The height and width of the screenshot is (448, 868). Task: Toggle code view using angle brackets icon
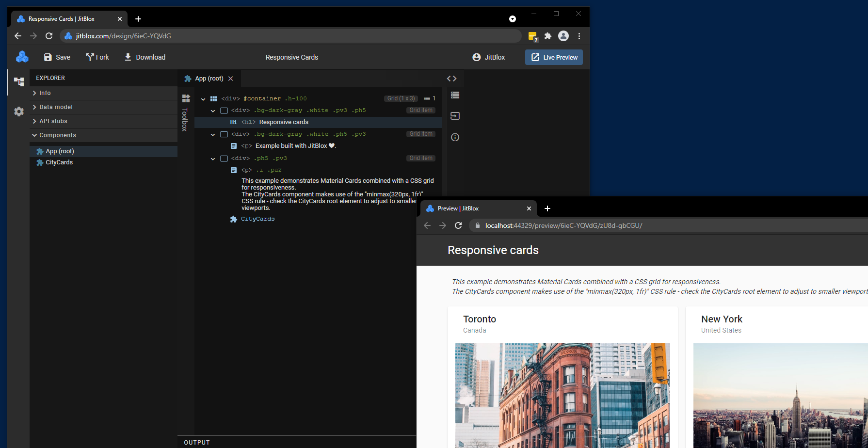(x=451, y=79)
